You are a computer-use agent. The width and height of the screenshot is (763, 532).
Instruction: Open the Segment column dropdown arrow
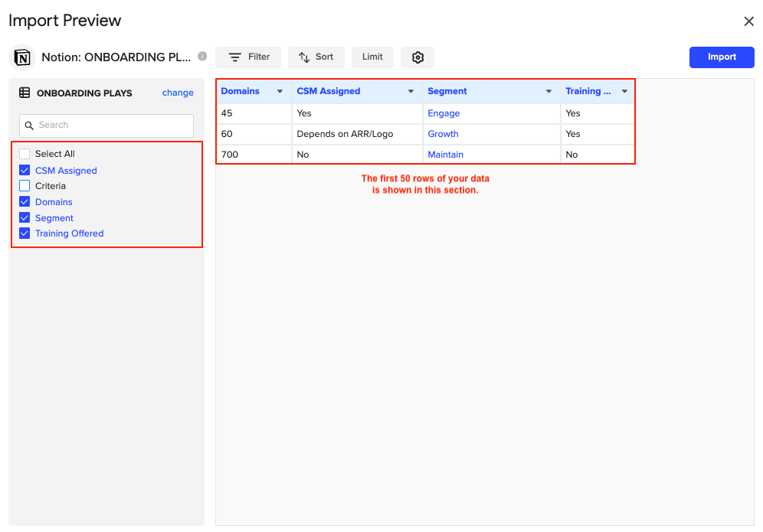click(549, 92)
